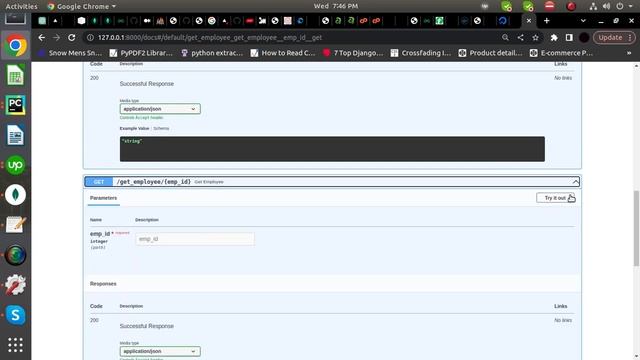Open the upper application/json media type dropdown
This screenshot has width=640, height=360.
(x=160, y=109)
